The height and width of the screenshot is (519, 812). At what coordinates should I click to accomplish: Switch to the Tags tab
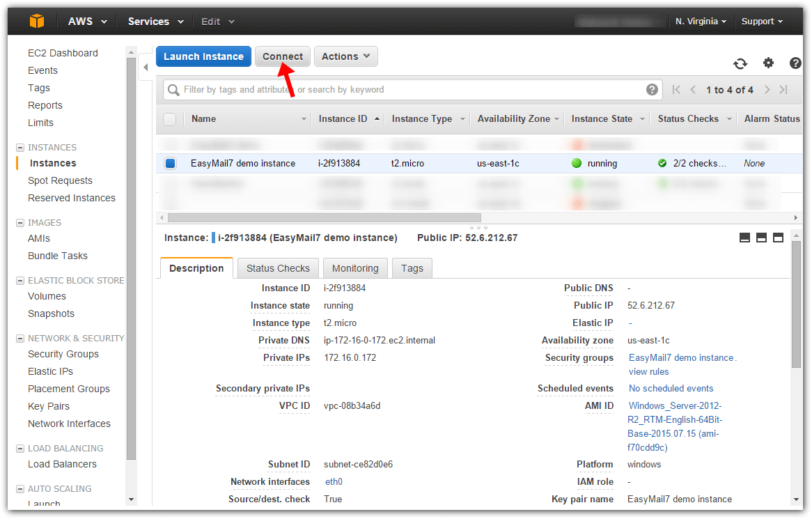[x=412, y=268]
